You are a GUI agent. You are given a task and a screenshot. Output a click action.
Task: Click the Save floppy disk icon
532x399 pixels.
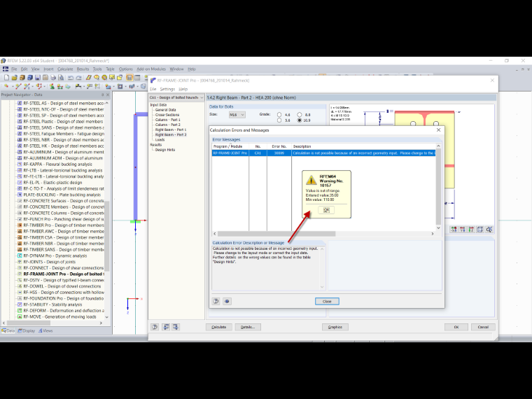[x=37, y=78]
